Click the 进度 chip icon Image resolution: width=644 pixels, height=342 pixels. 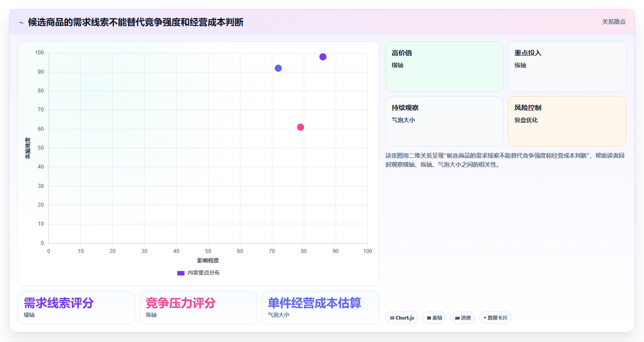click(x=457, y=318)
